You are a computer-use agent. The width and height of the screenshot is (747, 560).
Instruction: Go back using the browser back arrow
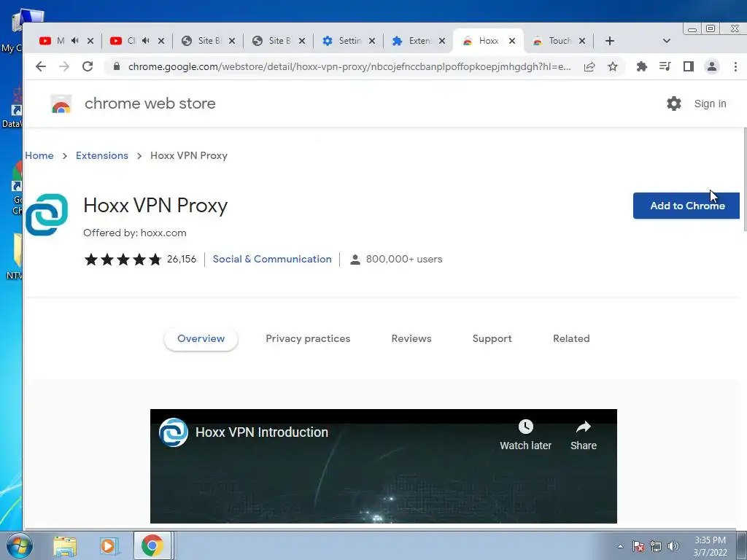click(x=41, y=66)
